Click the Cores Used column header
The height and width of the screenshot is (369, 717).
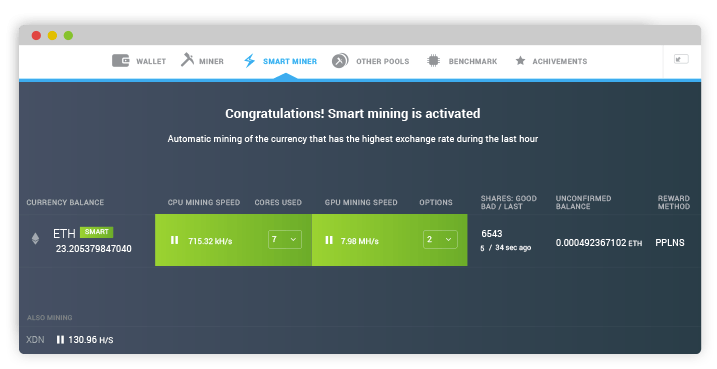pyautogui.click(x=278, y=202)
